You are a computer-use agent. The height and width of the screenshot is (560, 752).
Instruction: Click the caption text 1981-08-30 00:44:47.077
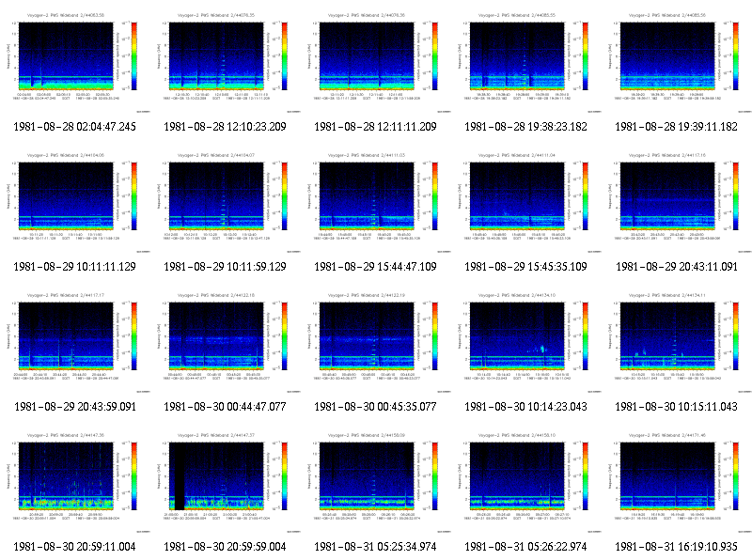coord(225,407)
